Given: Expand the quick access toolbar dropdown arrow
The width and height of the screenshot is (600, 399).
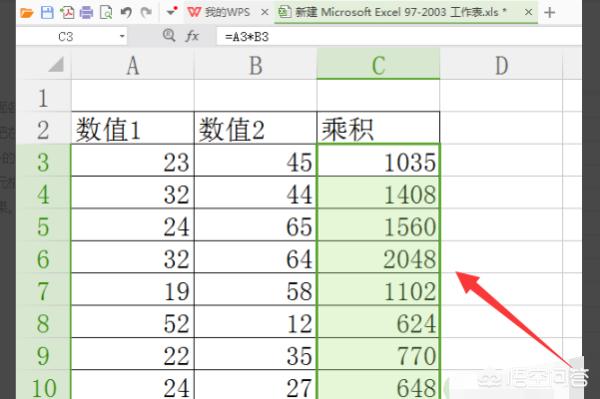Looking at the screenshot, I should pos(172,12).
